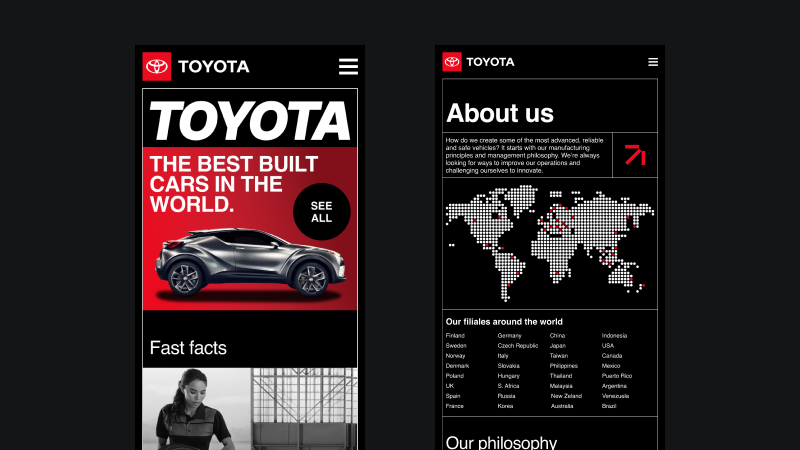
Task: Select S. Africa in the country list
Action: click(x=508, y=386)
